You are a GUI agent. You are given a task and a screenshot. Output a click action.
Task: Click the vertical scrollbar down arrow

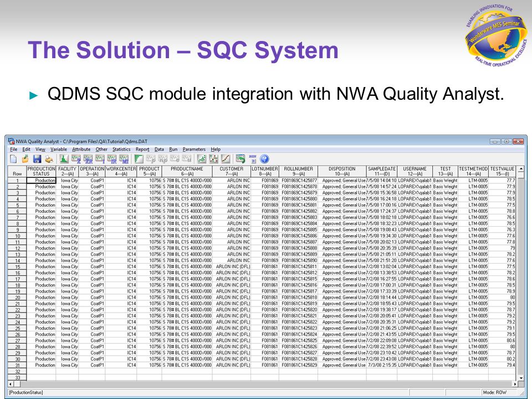pyautogui.click(x=521, y=377)
